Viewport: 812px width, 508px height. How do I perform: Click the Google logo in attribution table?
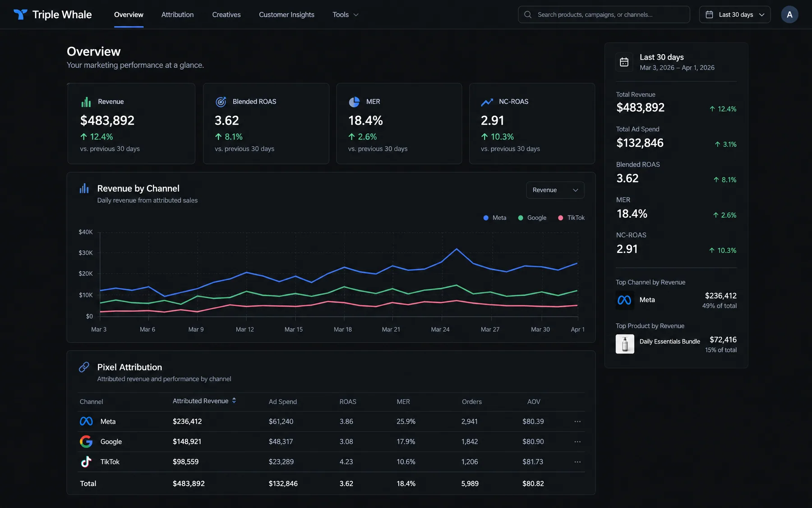86,442
